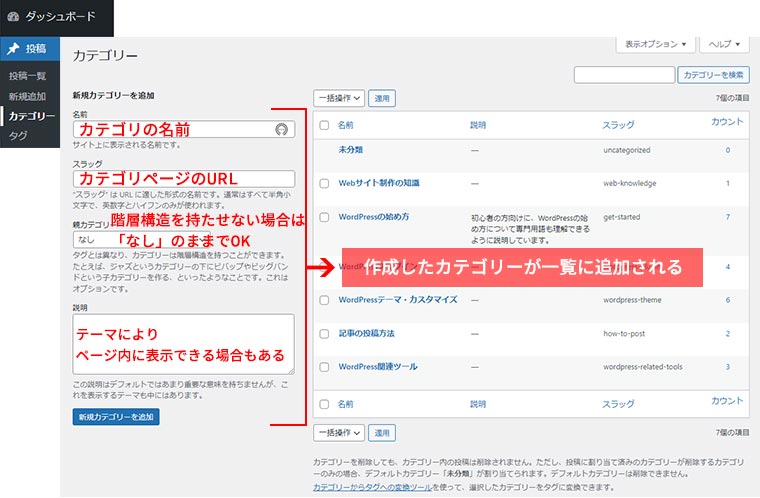Click the カテゴリー page heading
This screenshot has height=498, width=760.
pyautogui.click(x=105, y=56)
